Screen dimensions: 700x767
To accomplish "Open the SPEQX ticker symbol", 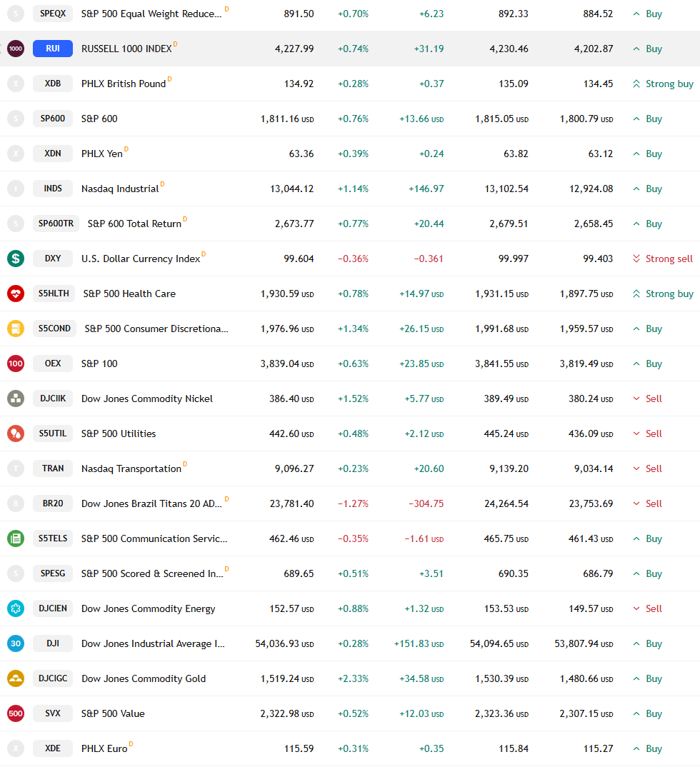I will click(x=53, y=14).
